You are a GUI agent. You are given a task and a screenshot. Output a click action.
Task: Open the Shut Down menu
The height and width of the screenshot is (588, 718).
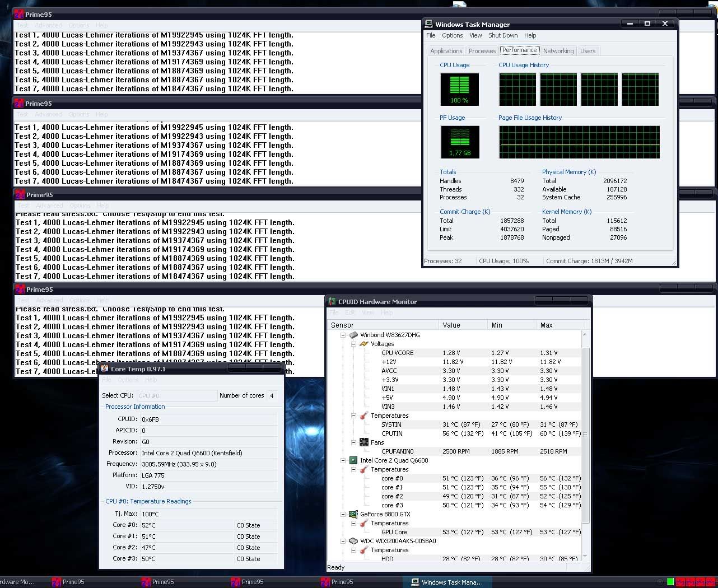click(x=503, y=35)
